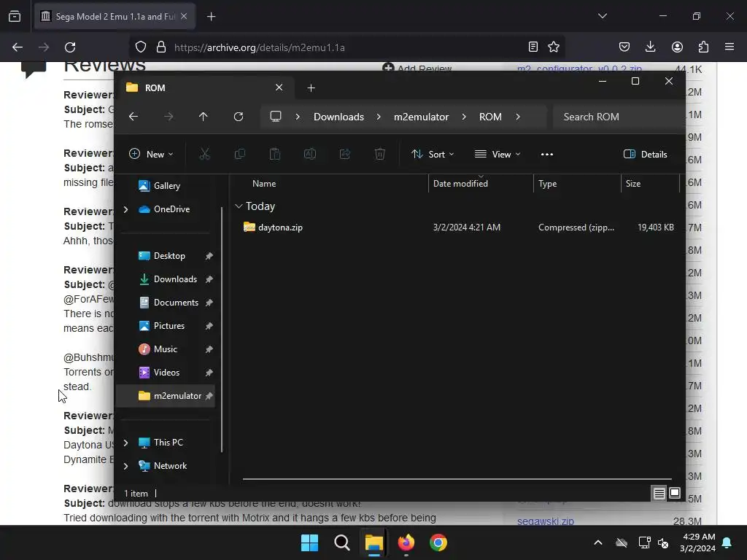Open segawski.zip link on archive.org page
Screen dimensions: 747x560
[546, 521]
